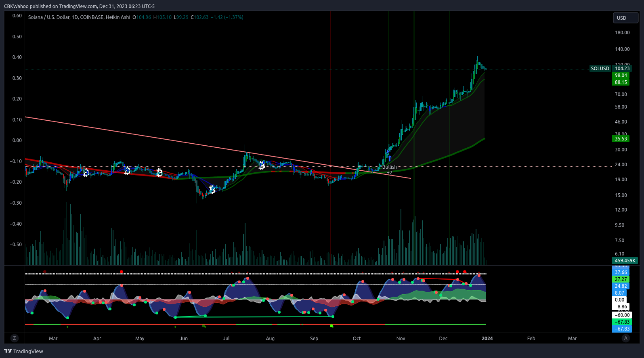Click the 24.00 price axis label

pyautogui.click(x=621, y=165)
